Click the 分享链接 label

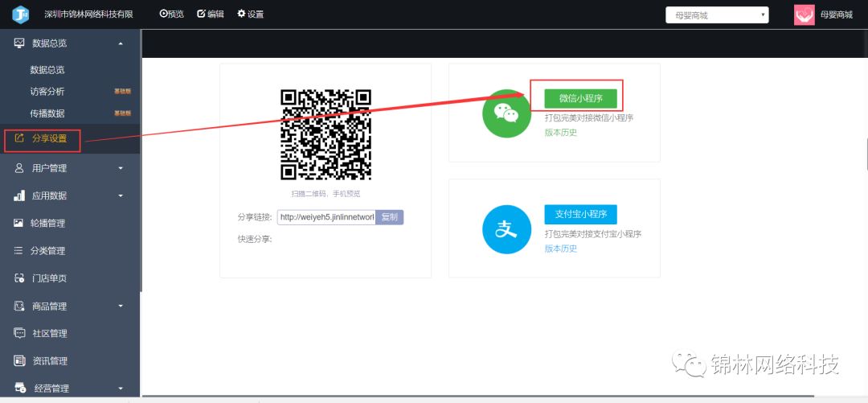point(256,217)
